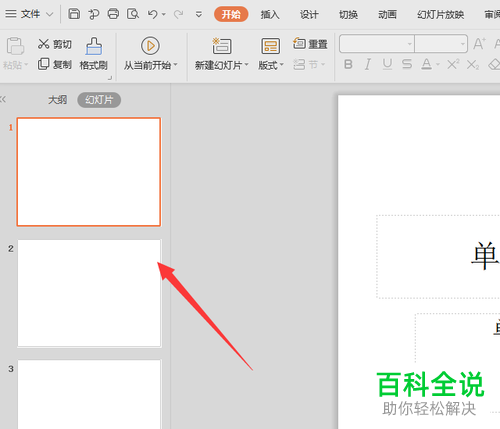Click the title placeholder on the slide
The image size is (500, 429).
(x=438, y=257)
